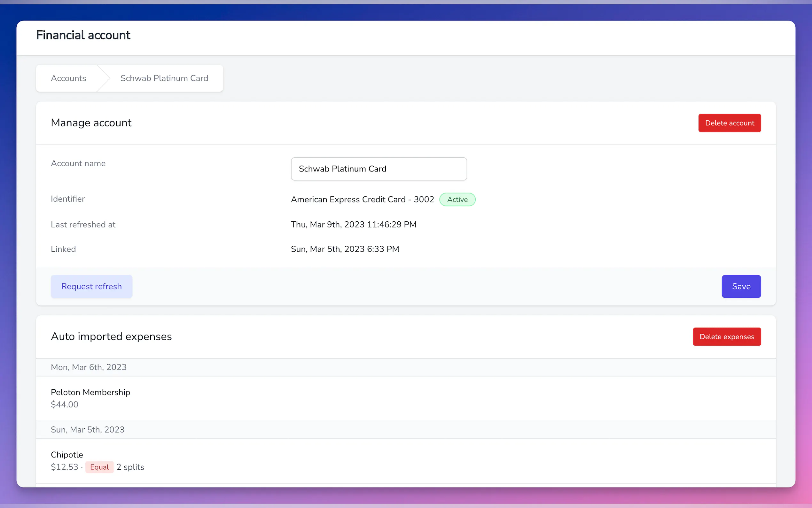
Task: Select Schwab Platinum Card breadcrumb
Action: point(164,78)
